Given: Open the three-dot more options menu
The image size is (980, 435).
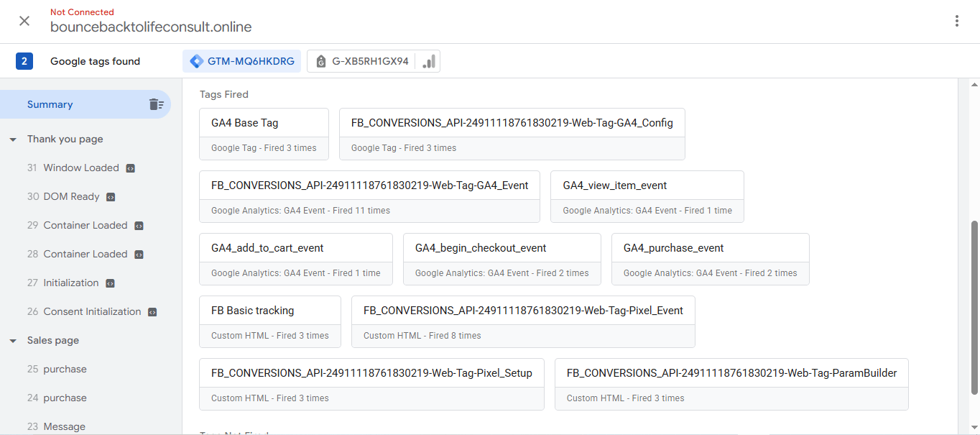Looking at the screenshot, I should 957,21.
